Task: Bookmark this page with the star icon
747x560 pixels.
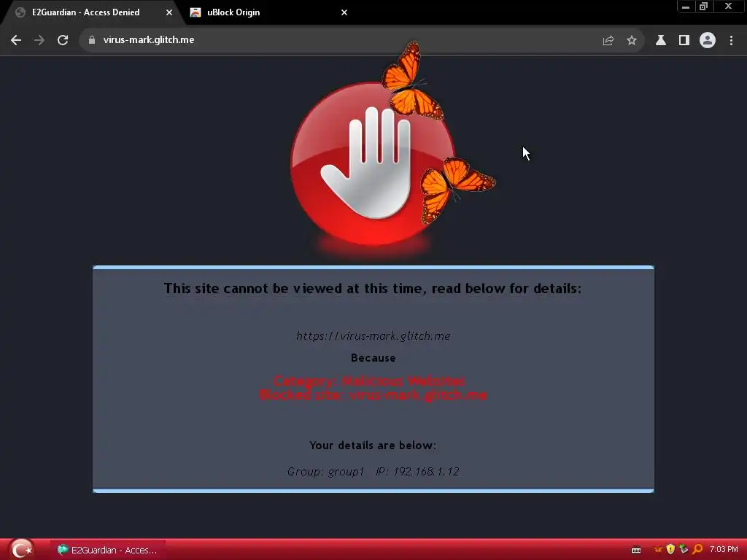Action: (x=632, y=41)
